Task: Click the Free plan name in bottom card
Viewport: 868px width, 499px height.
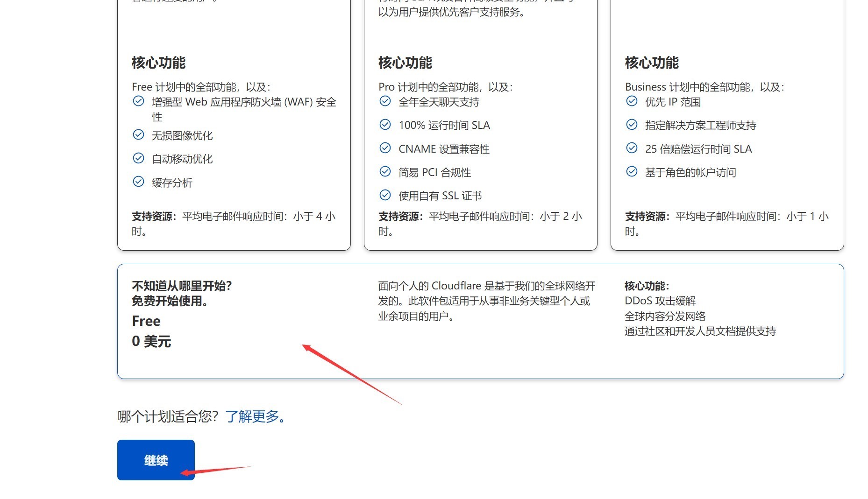Action: pyautogui.click(x=146, y=321)
